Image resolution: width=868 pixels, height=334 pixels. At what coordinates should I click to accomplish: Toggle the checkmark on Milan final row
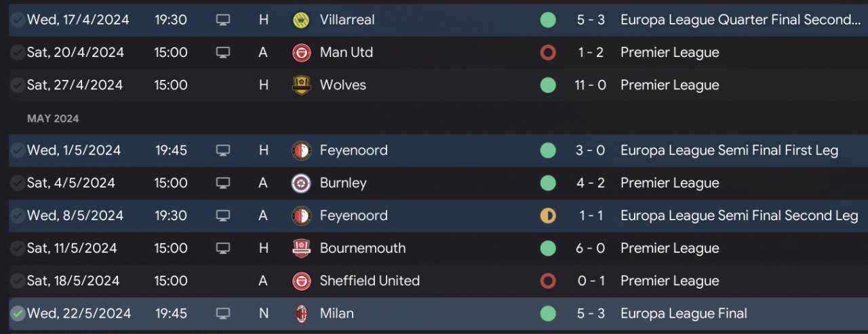[18, 314]
